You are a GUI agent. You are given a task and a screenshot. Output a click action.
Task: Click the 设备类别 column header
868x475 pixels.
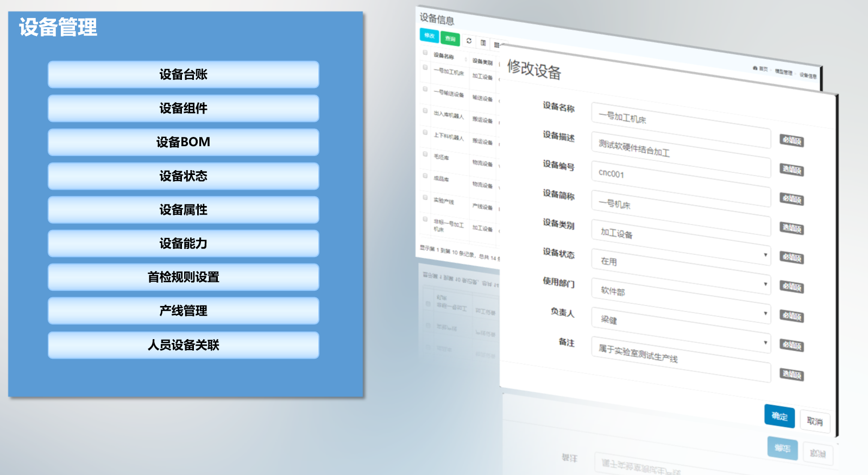pyautogui.click(x=482, y=62)
